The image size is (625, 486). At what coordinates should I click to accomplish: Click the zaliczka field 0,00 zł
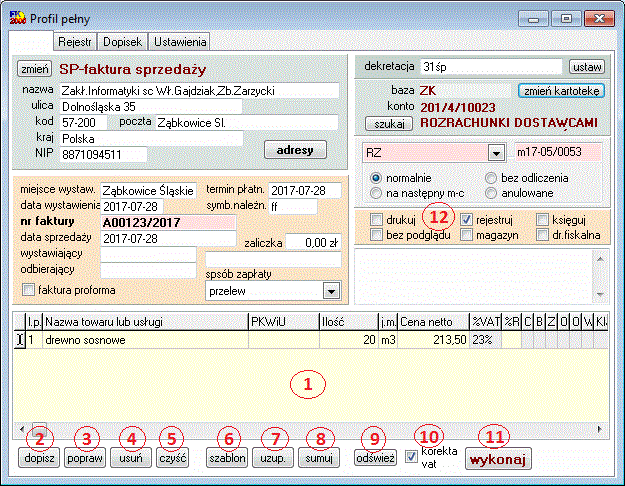pos(314,242)
